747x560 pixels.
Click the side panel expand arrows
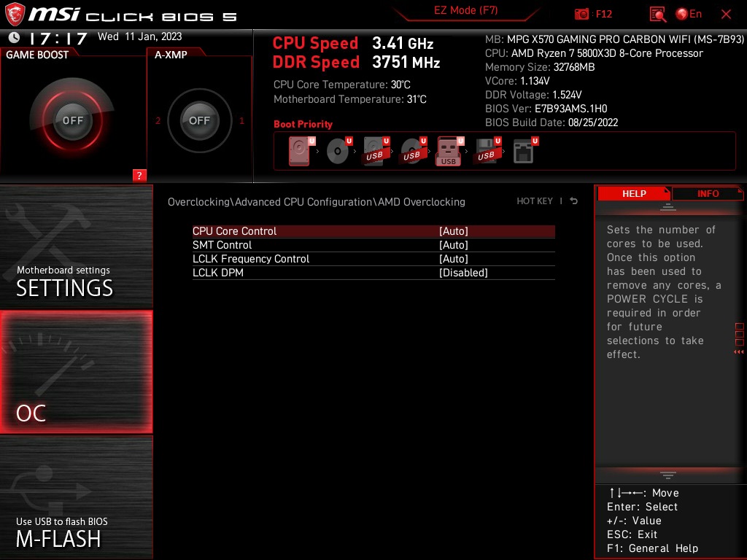(739, 352)
